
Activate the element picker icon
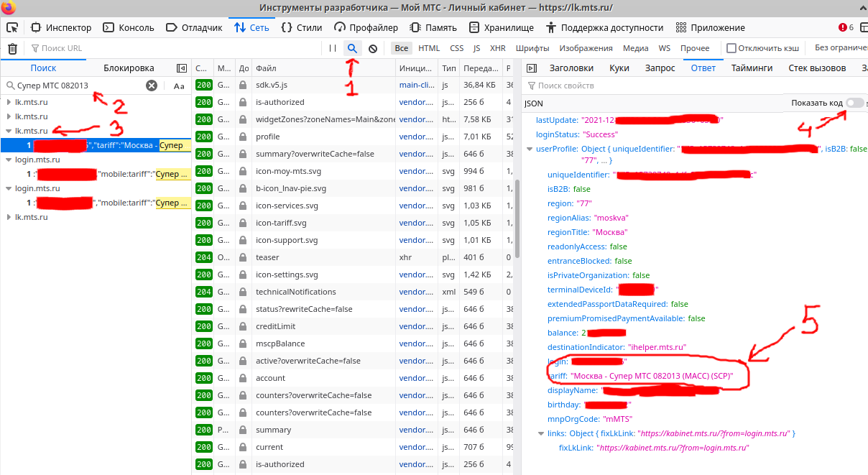click(11, 27)
